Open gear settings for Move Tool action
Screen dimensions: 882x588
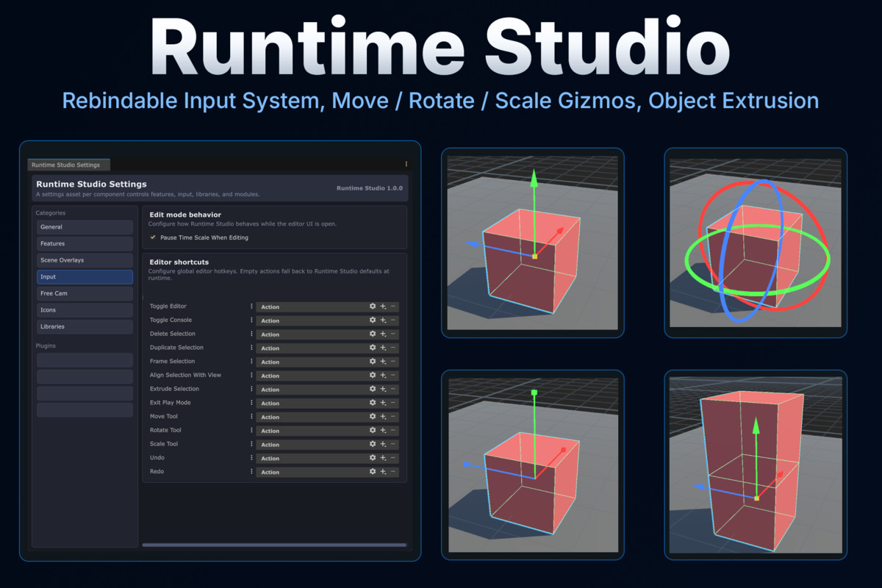(x=373, y=417)
